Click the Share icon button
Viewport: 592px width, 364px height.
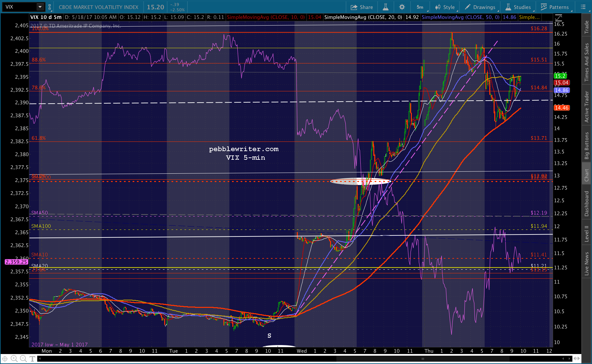[x=362, y=7]
